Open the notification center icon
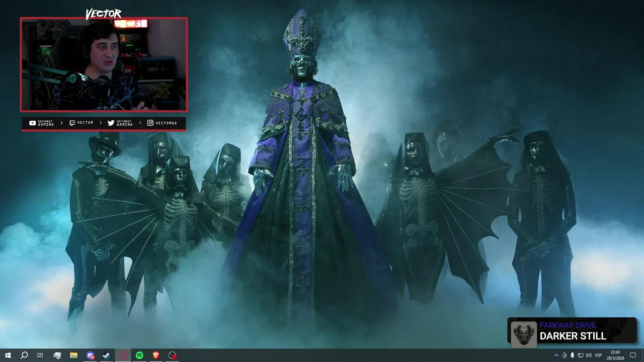This screenshot has height=362, width=644. (633, 355)
